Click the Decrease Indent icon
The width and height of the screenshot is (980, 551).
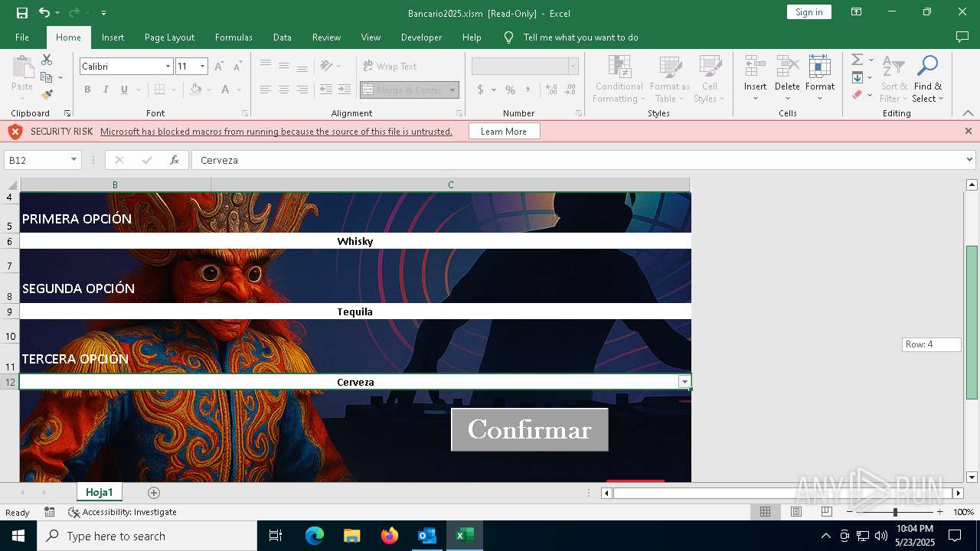tap(326, 90)
